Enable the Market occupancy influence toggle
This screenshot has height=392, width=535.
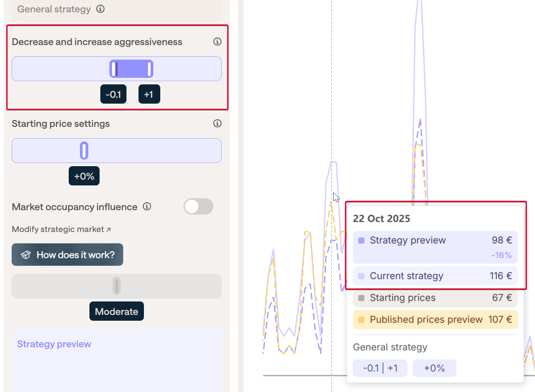198,207
